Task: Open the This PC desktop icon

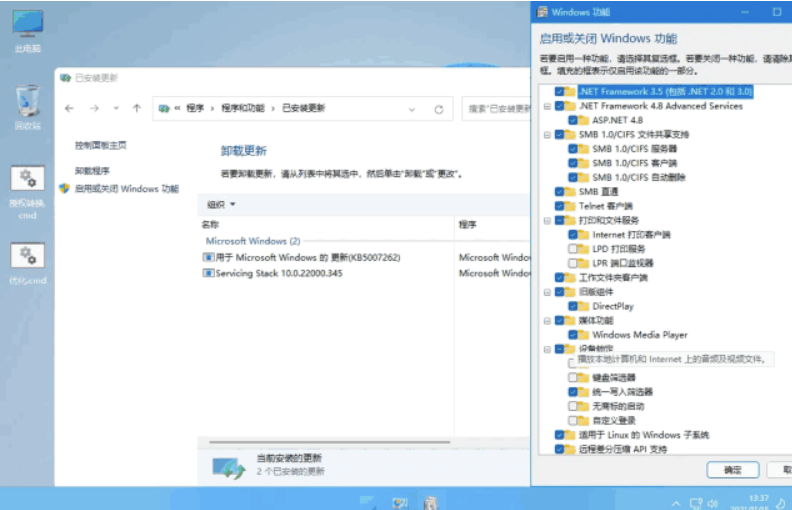Action: tap(28, 31)
